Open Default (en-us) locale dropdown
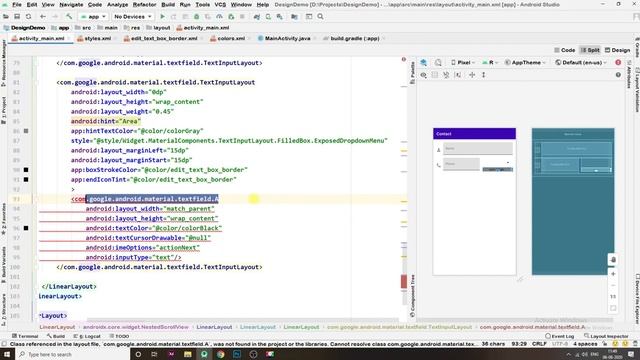The height and width of the screenshot is (360, 640). tap(580, 62)
